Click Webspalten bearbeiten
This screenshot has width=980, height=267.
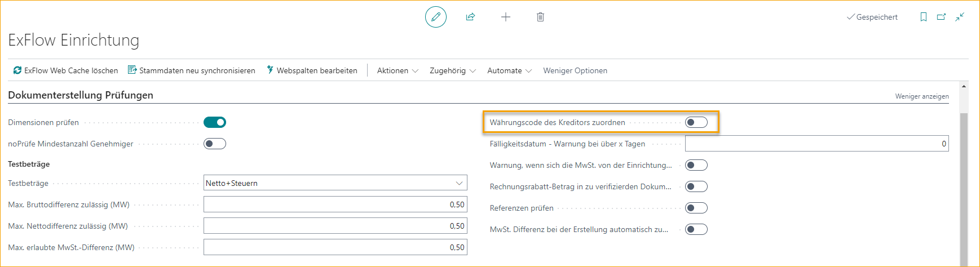pos(312,70)
